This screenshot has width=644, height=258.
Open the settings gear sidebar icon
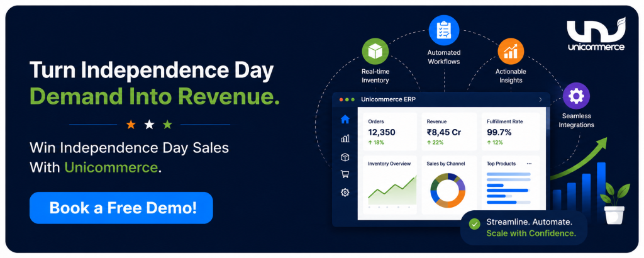click(345, 193)
